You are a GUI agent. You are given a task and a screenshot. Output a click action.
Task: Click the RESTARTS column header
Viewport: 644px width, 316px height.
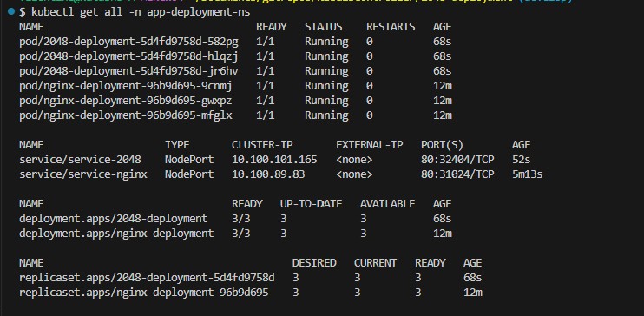(x=391, y=27)
